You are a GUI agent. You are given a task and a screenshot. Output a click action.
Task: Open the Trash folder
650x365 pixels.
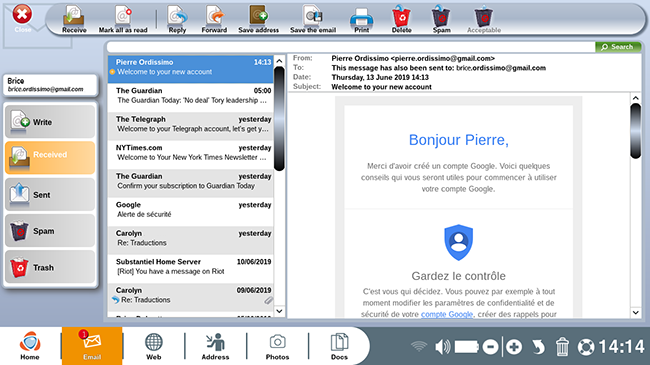tap(50, 267)
